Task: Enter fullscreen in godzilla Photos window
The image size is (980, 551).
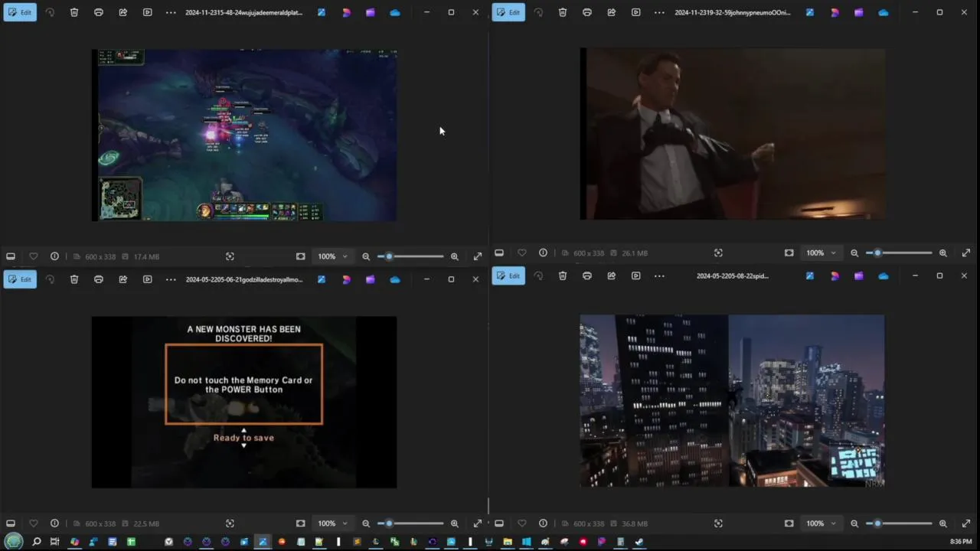Action: (x=478, y=523)
